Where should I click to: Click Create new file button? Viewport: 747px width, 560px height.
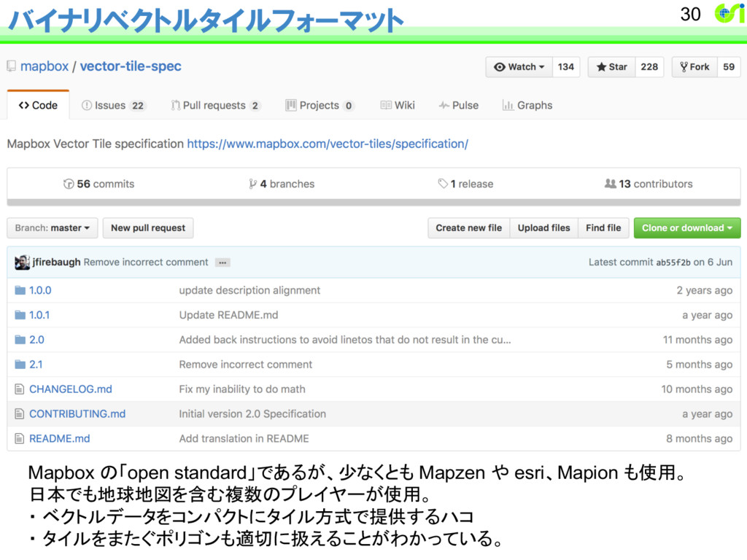tap(469, 228)
